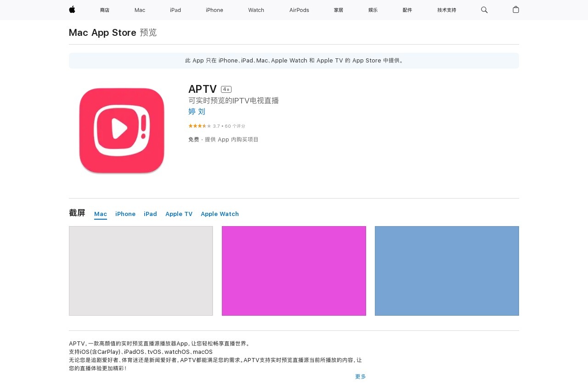Image resolution: width=588 pixels, height=392 pixels.
Task: Click the availability banner text
Action: [294, 61]
